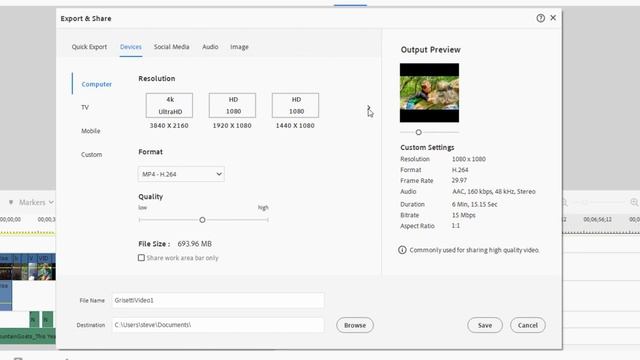Pick the HD 1080 1440 X 1080 preset

click(x=296, y=105)
